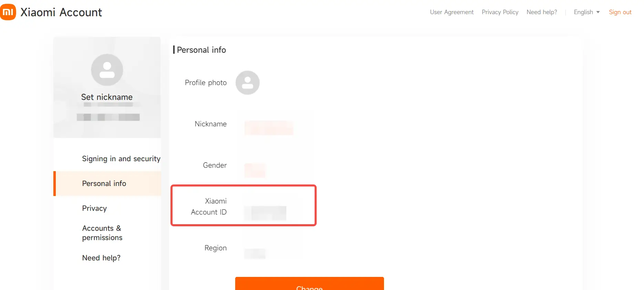Expand the language selector chevron
Viewport: 644px width, 290px height.
click(598, 12)
